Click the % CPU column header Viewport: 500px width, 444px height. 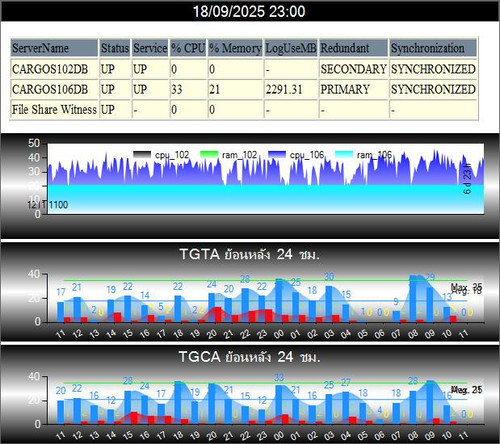click(188, 48)
